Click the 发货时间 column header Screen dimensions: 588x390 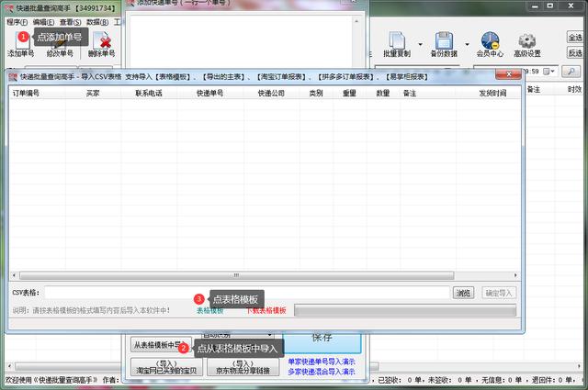coord(492,94)
